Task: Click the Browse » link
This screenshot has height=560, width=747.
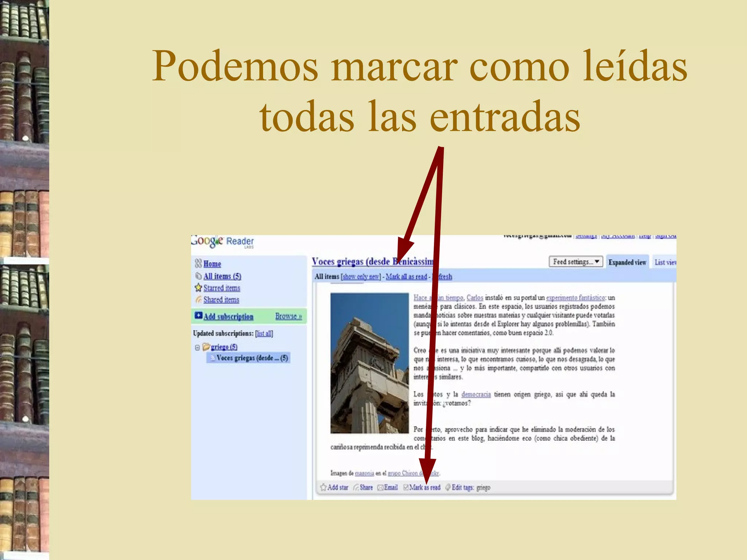Action: tap(289, 316)
